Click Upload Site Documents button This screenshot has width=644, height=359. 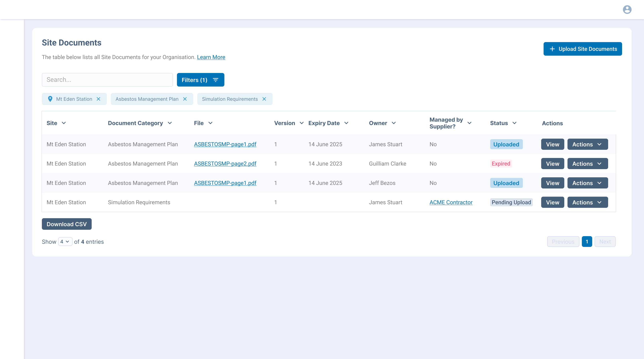(x=582, y=49)
